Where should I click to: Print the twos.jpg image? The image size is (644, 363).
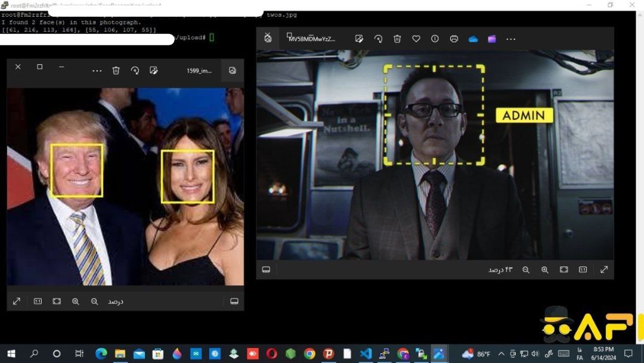click(x=454, y=39)
